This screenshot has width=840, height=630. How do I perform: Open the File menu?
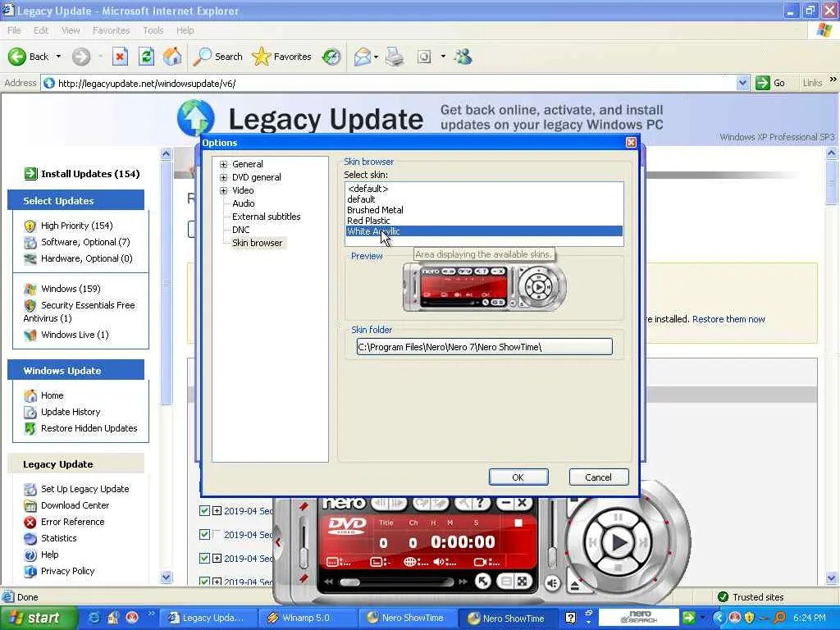click(14, 30)
